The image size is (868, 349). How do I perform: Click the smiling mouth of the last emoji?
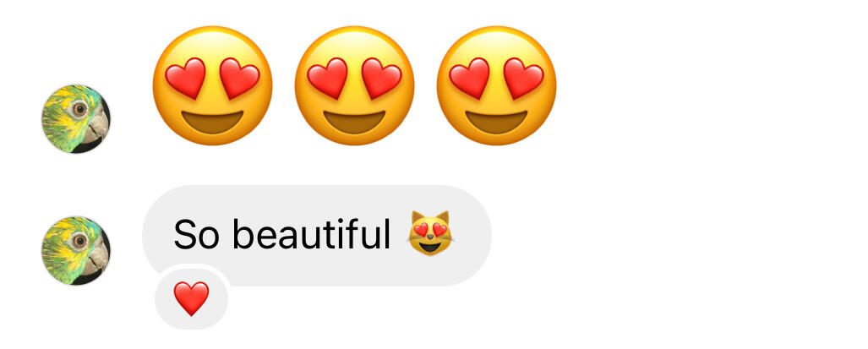click(x=497, y=122)
